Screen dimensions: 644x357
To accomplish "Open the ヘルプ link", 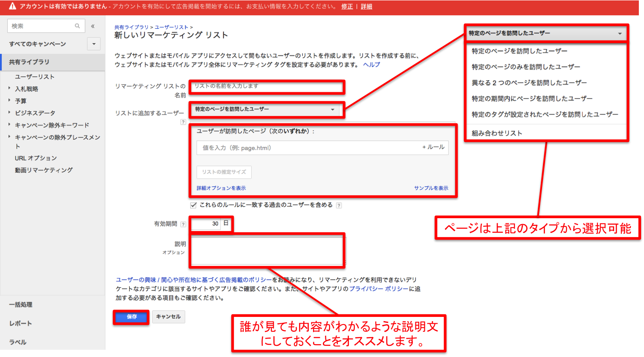I will pos(370,64).
